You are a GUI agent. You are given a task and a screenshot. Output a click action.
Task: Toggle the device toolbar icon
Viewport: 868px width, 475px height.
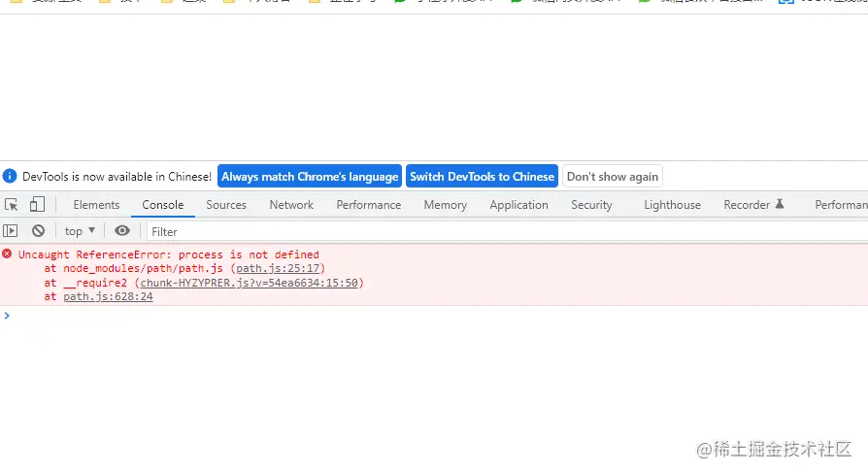point(37,204)
